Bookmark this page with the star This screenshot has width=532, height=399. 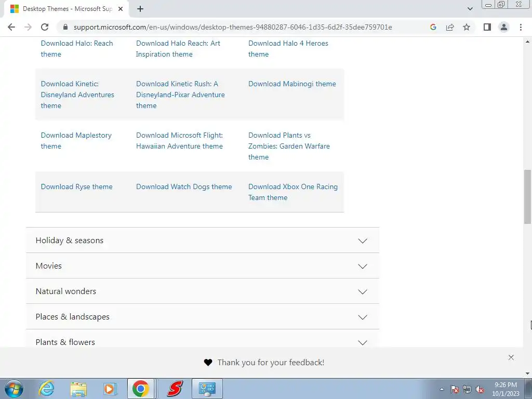tap(467, 27)
